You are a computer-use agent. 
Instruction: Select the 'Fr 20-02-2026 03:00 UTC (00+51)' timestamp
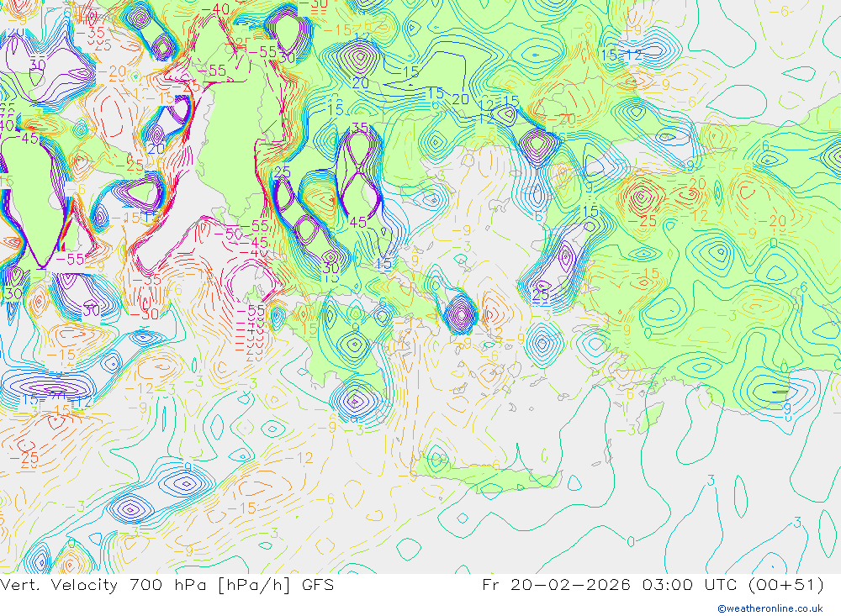pyautogui.click(x=653, y=585)
